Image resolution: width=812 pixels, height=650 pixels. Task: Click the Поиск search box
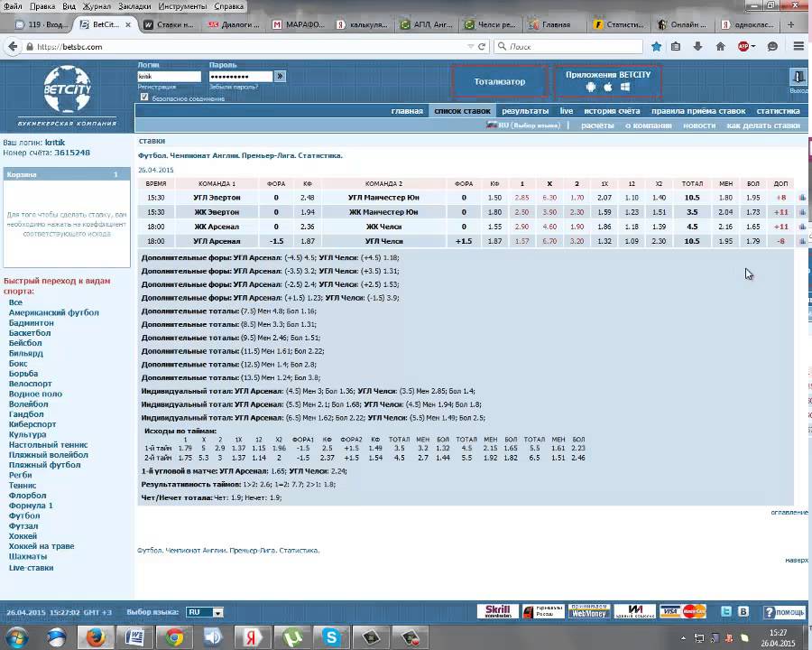pos(568,47)
